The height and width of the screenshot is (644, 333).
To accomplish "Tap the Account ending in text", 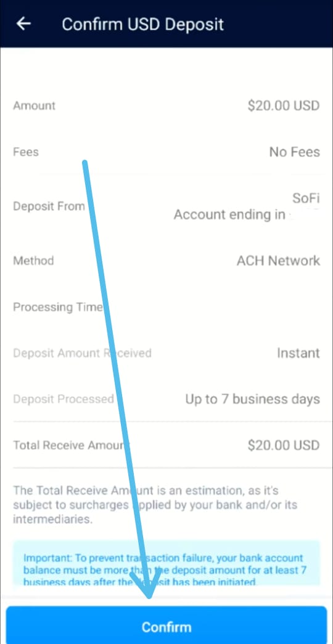I will (229, 214).
